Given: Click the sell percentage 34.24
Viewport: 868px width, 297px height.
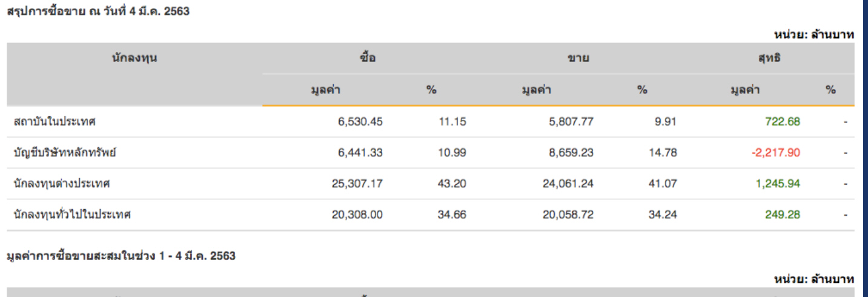Looking at the screenshot, I should pos(663,215).
